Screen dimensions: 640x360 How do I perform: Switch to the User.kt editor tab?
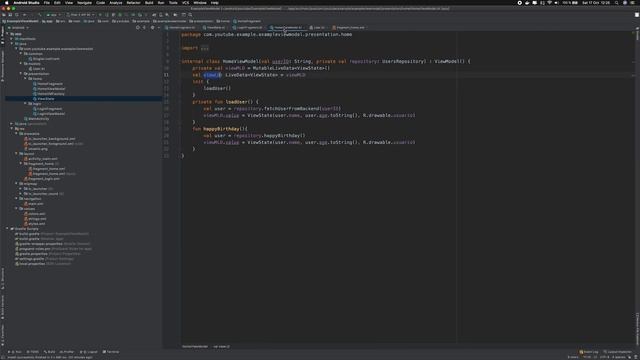click(318, 28)
